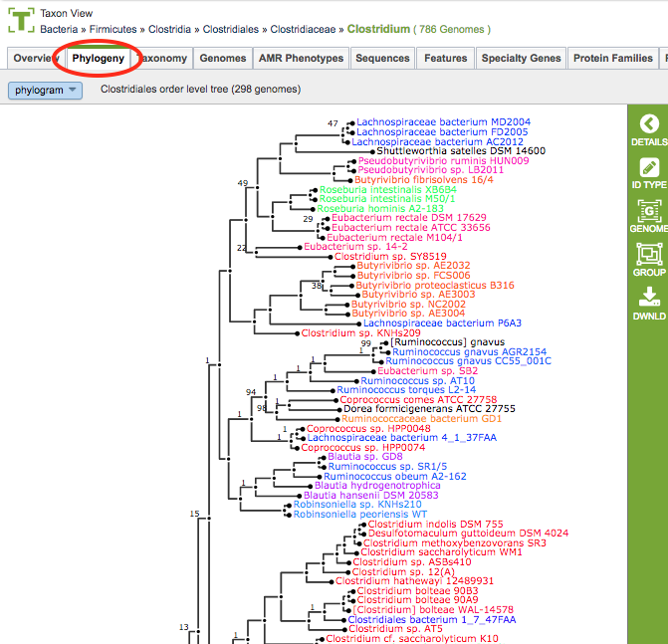Viewport: 668px width, 644px height.
Task: Select Ruminococcaceae bacterium GD1
Action: point(421,419)
